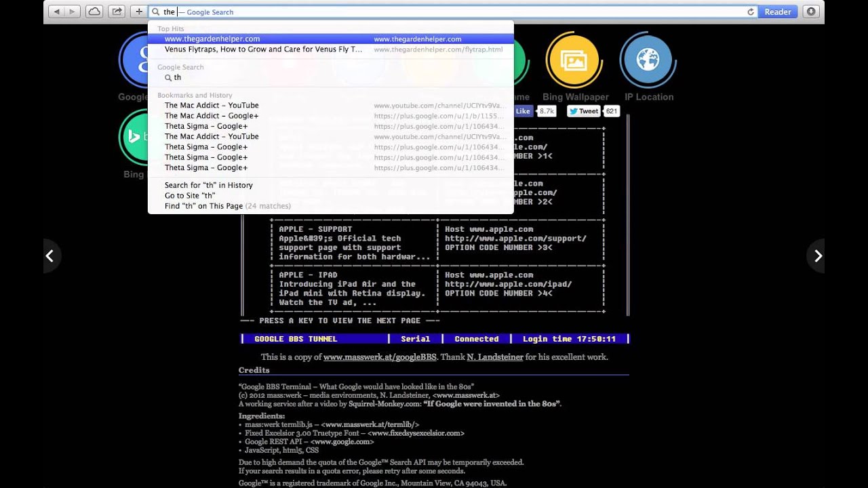Click APPLE - SUPPORT terminal entry title
The height and width of the screenshot is (488, 868).
315,229
